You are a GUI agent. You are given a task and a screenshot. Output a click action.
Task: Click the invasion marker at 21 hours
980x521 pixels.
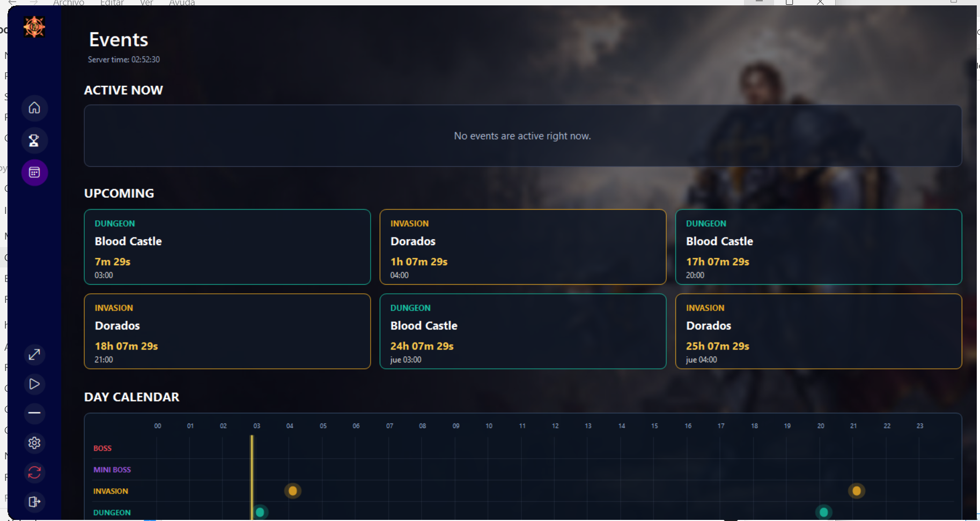coord(857,490)
